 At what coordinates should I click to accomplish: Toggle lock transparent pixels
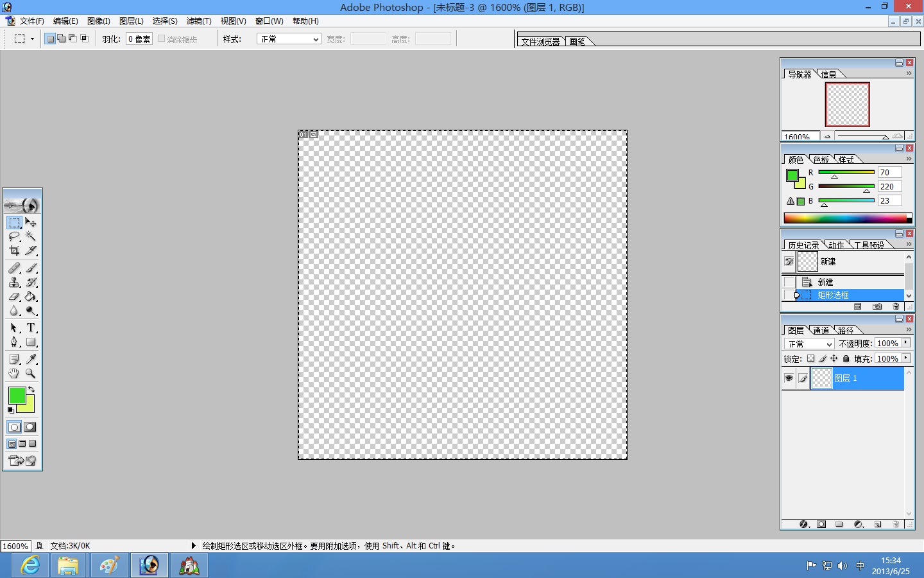(810, 358)
